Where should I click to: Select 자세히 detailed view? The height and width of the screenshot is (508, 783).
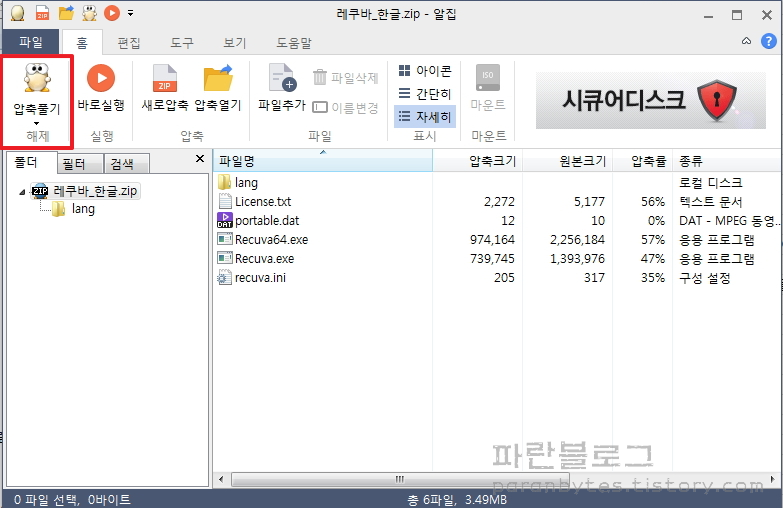pyautogui.click(x=425, y=116)
